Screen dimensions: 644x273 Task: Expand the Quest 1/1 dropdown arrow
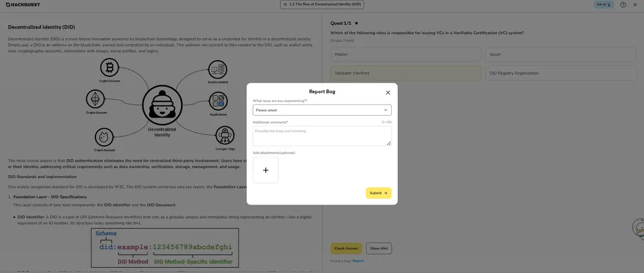click(357, 23)
